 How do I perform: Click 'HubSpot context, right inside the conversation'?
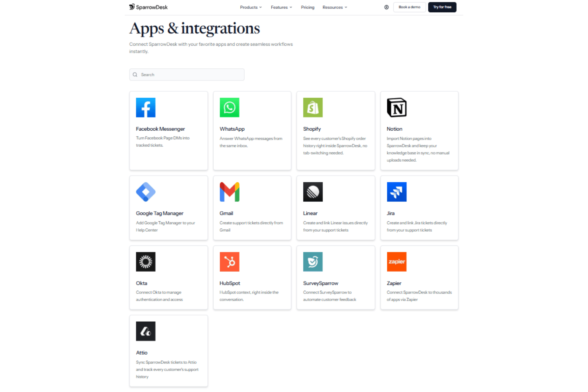click(249, 296)
